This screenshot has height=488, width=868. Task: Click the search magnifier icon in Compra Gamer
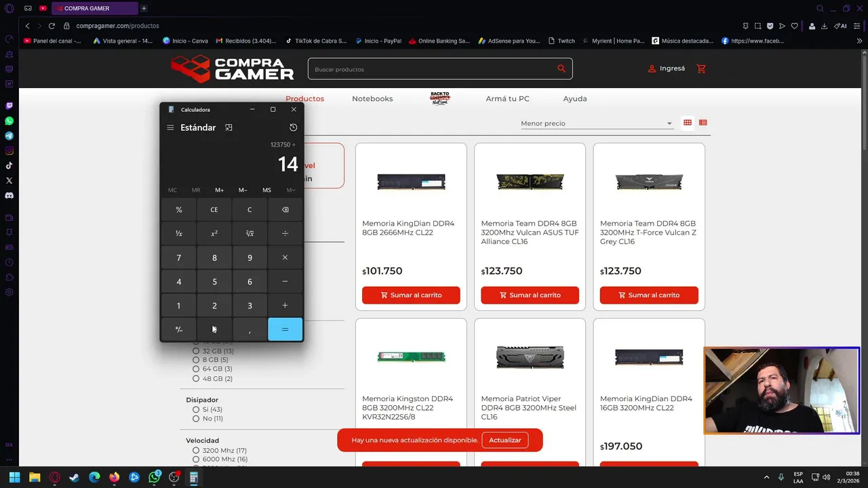561,68
